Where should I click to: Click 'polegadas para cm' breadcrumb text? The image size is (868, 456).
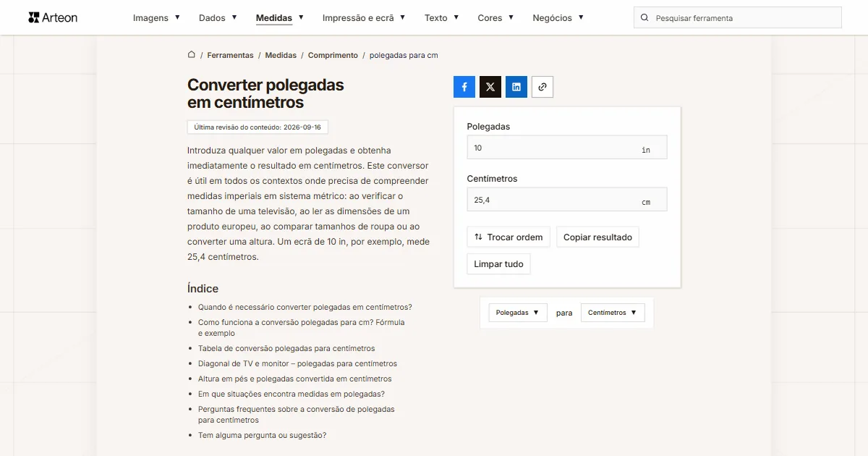(x=404, y=55)
